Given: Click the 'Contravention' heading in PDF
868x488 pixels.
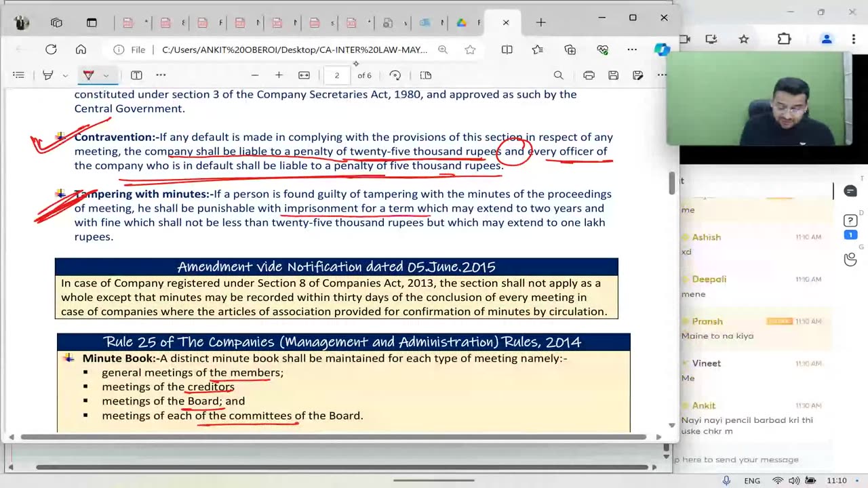Looking at the screenshot, I should tap(115, 137).
